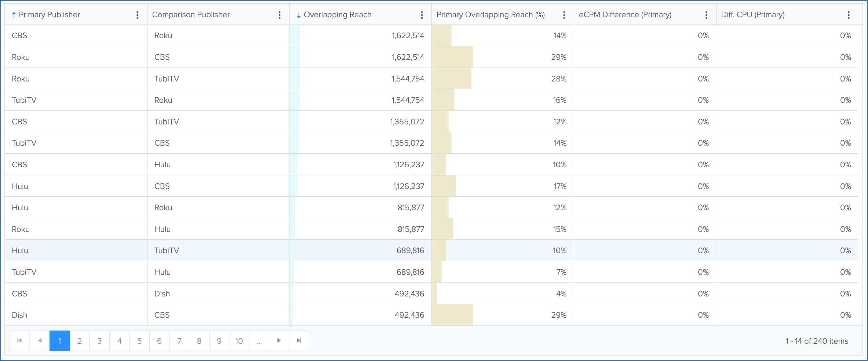Toggle sorting on the eCPM Difference header
The height and width of the screenshot is (361, 868).
point(625,15)
